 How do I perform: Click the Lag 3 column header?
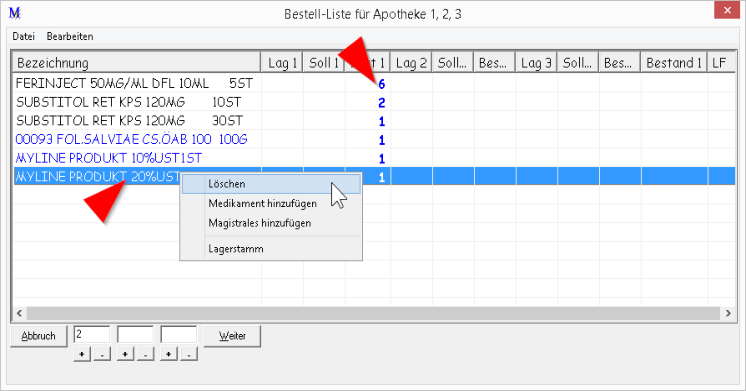pos(536,62)
